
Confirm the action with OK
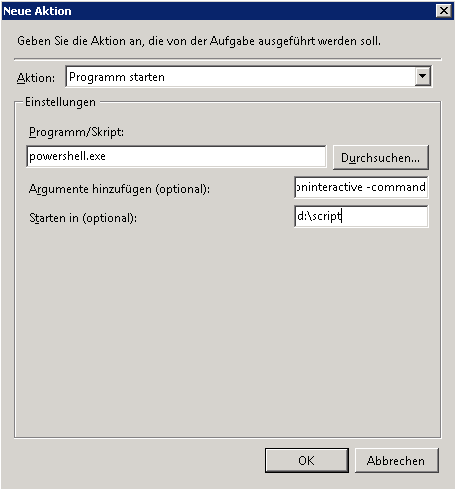tap(307, 460)
